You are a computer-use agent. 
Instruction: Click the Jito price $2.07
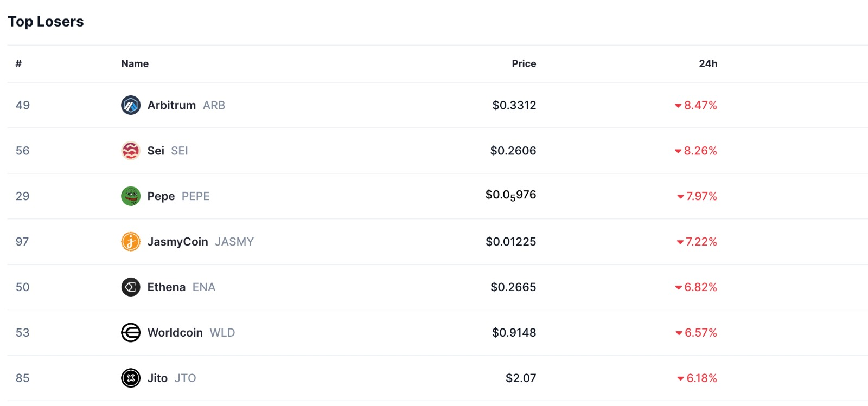click(x=521, y=378)
